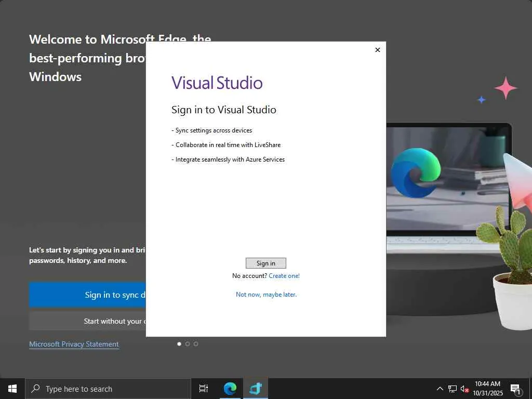Click 'Collaborate in real time with LiveShare' line

coord(226,145)
